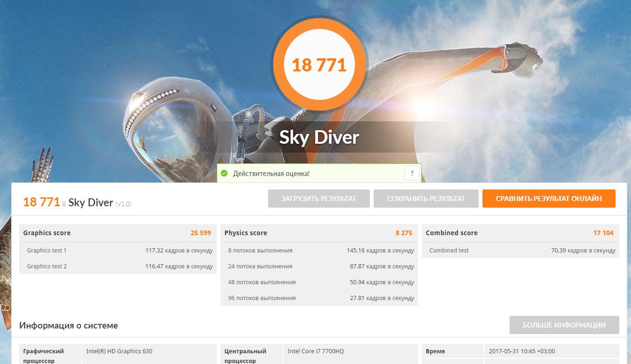
Task: Select the 24 потока выполнения row
Action: pos(319,266)
